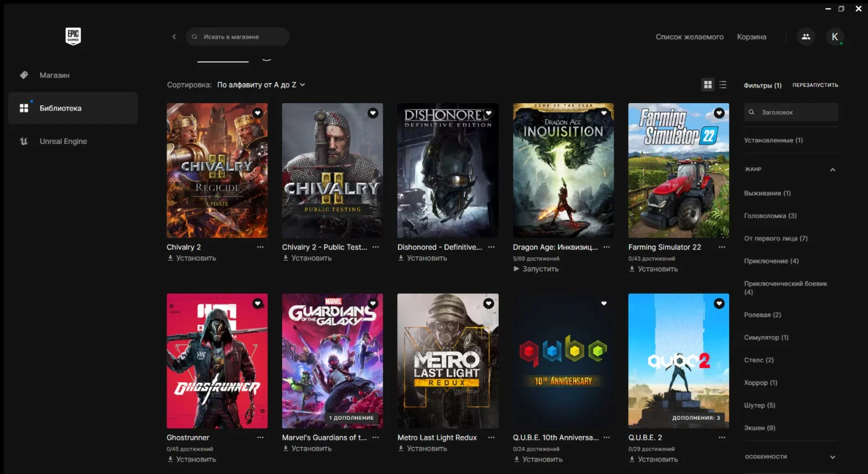Filter genre Приключение (4)
Image resolution: width=868 pixels, height=474 pixels.
pyautogui.click(x=771, y=261)
